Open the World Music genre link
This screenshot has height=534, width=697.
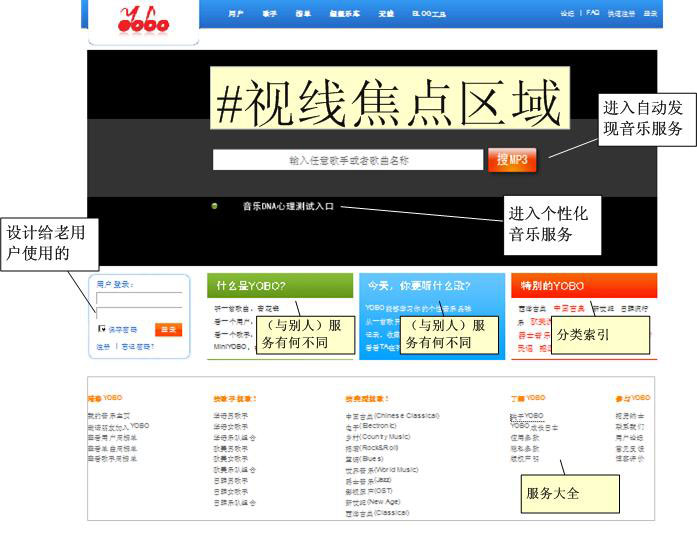click(382, 470)
